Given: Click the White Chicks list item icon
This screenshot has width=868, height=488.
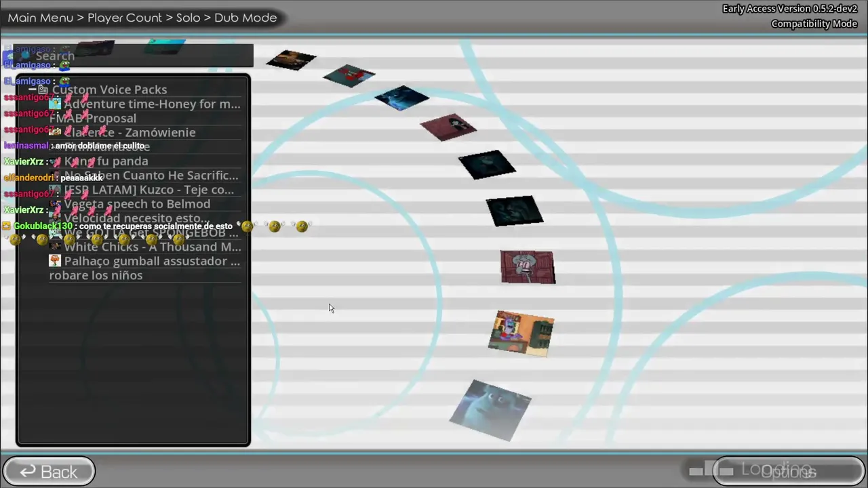Looking at the screenshot, I should pos(55,247).
